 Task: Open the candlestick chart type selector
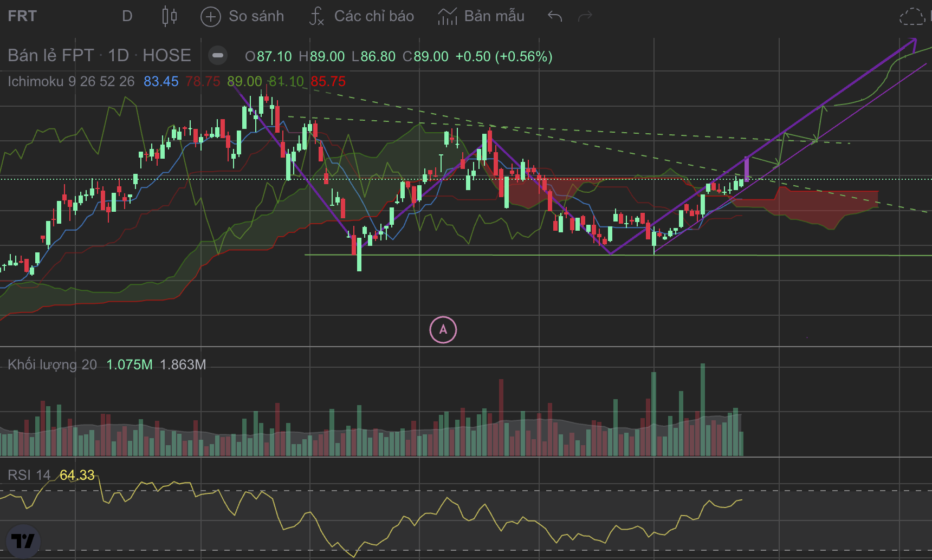[170, 16]
